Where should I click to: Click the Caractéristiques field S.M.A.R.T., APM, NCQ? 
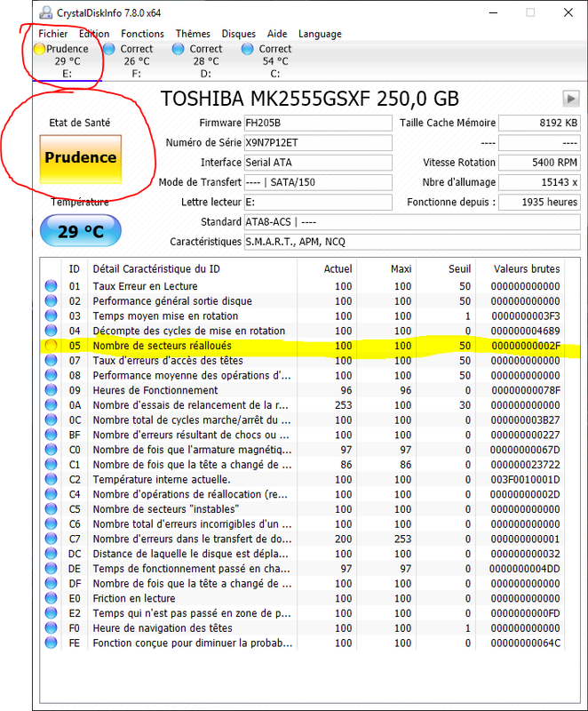point(412,242)
